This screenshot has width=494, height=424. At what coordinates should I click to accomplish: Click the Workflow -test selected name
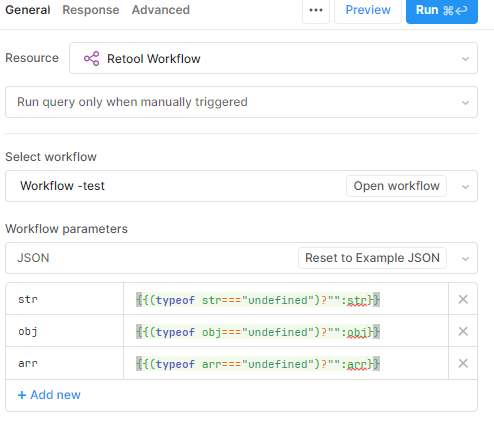[62, 186]
